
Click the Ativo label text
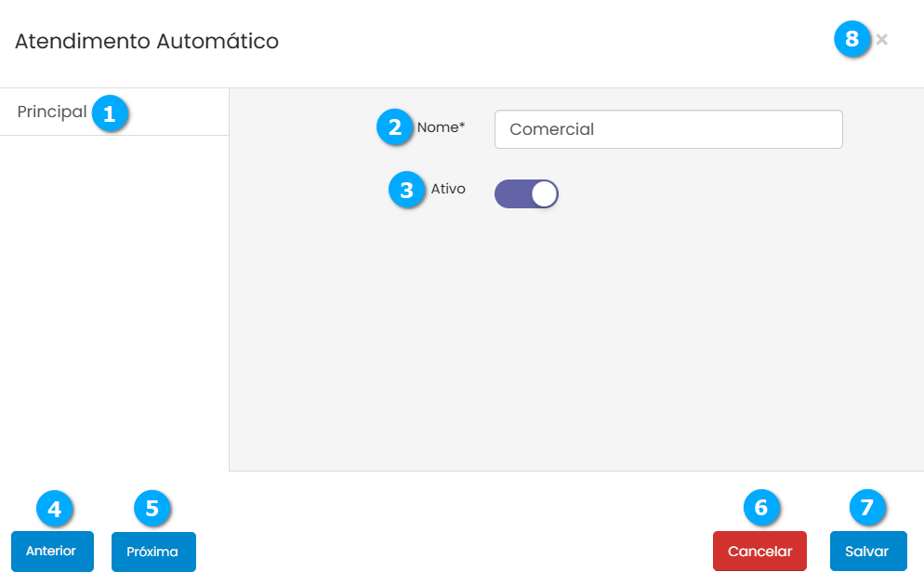[x=448, y=189]
